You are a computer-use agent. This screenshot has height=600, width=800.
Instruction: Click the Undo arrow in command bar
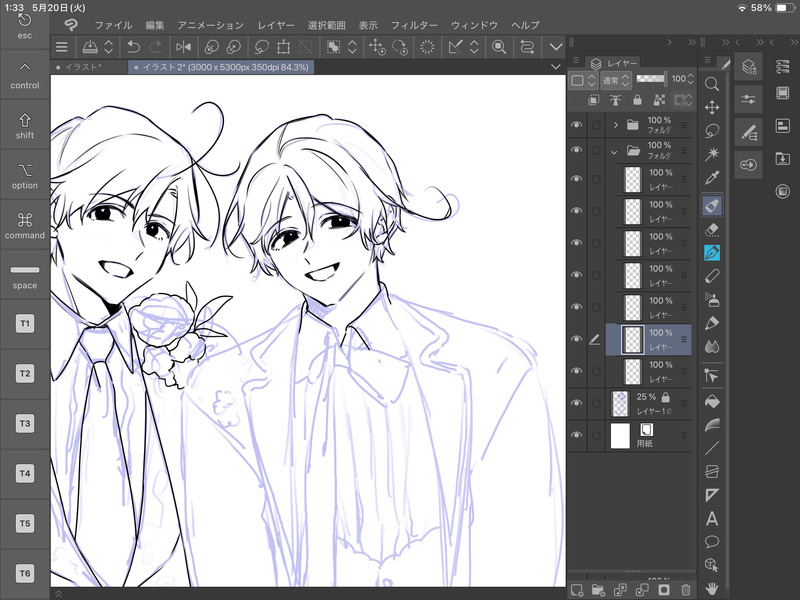point(133,47)
